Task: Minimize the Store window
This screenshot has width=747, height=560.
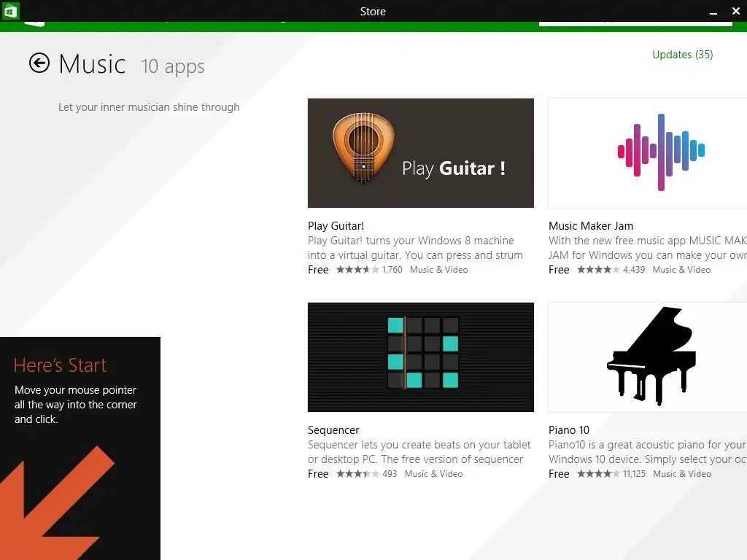Action: pos(713,12)
